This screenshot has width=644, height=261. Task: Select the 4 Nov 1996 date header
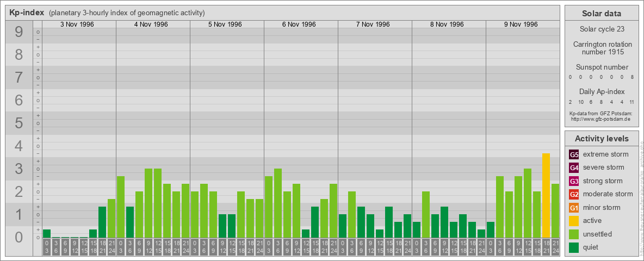[151, 24]
